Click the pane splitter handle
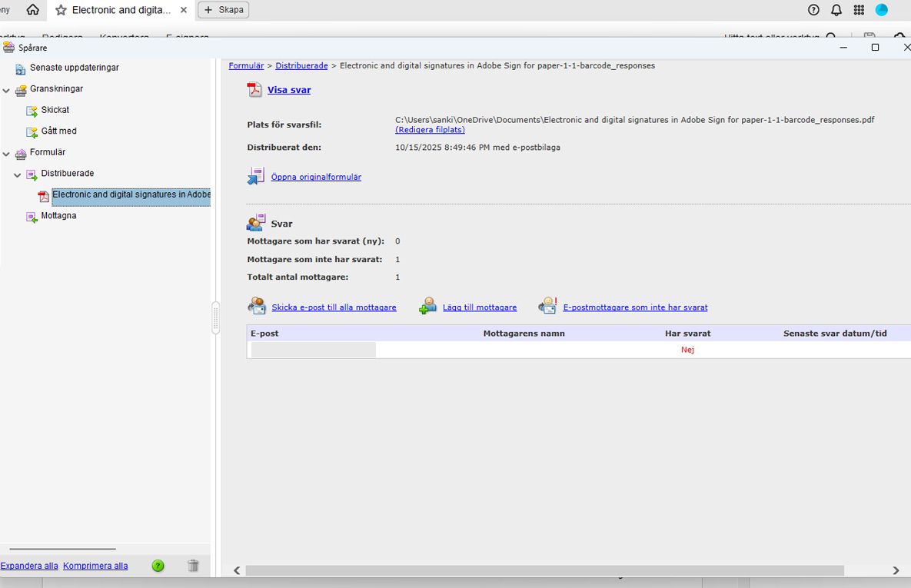 pyautogui.click(x=215, y=318)
